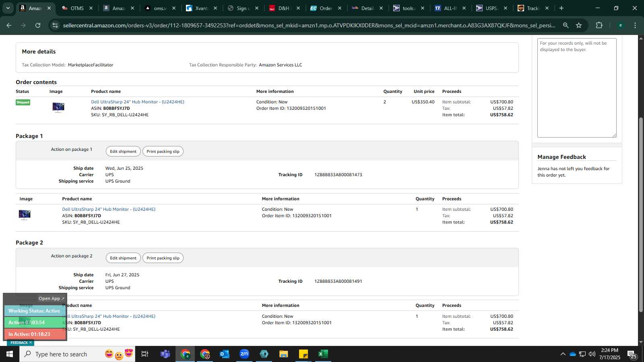Open Chrome profile avatar

(x=620, y=25)
